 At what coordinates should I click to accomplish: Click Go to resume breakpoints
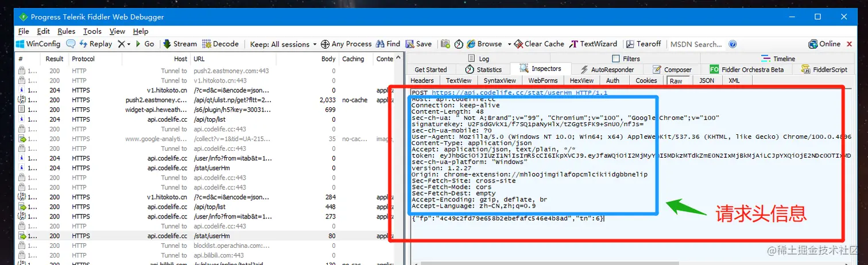(x=145, y=44)
